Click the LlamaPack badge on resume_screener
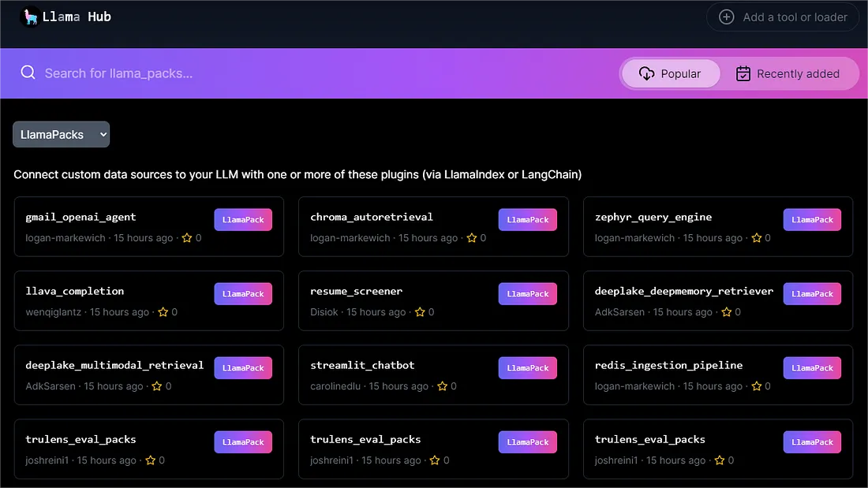 (528, 294)
